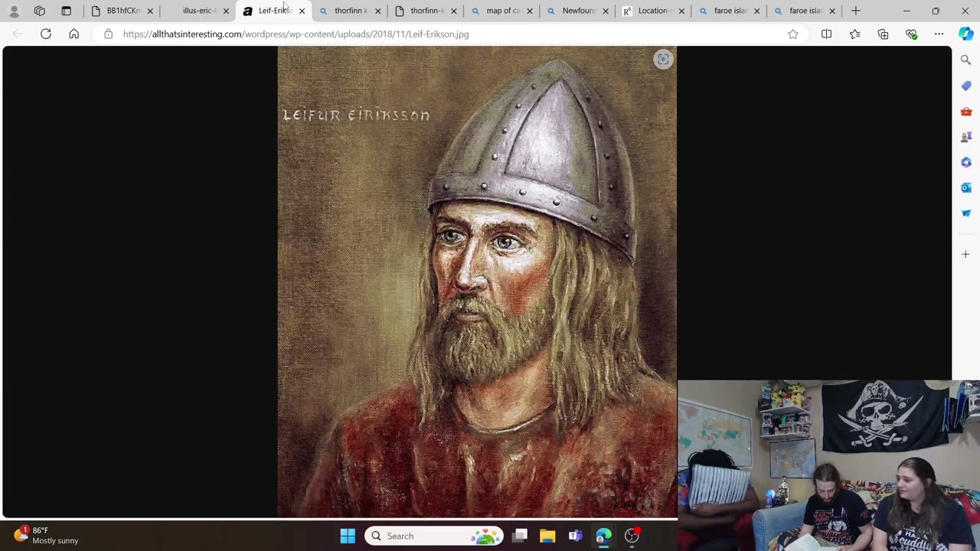
Task: Open sidebar Shopping tag icon
Action: click(965, 86)
